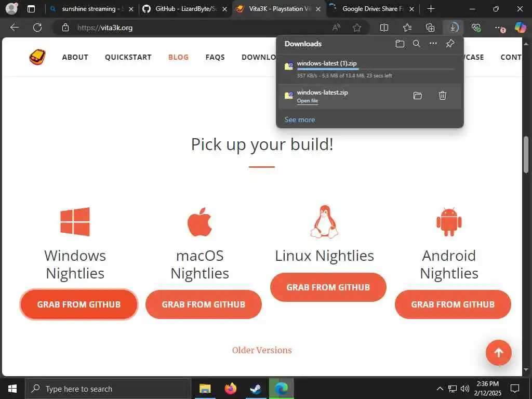532x399 pixels.
Task: Click the taskbar clock showing 2:36 PM
Action: point(488,389)
